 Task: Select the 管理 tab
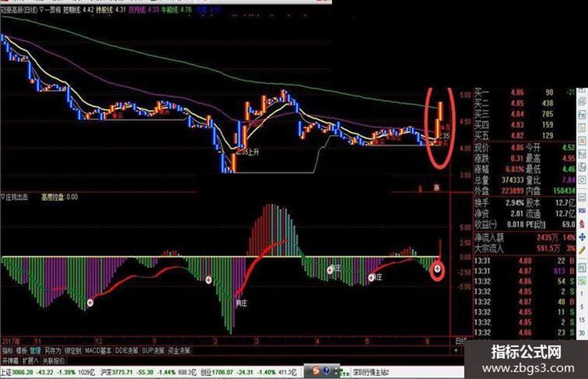point(35,350)
